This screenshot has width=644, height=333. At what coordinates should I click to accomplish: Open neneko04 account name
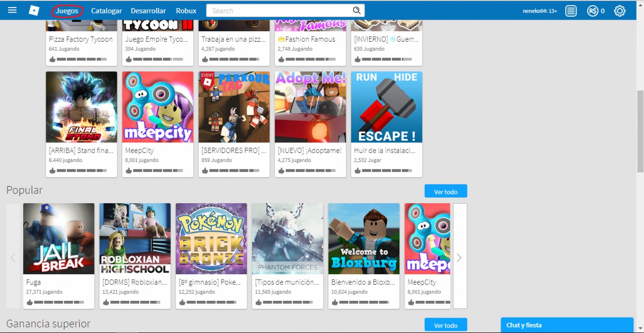(540, 11)
